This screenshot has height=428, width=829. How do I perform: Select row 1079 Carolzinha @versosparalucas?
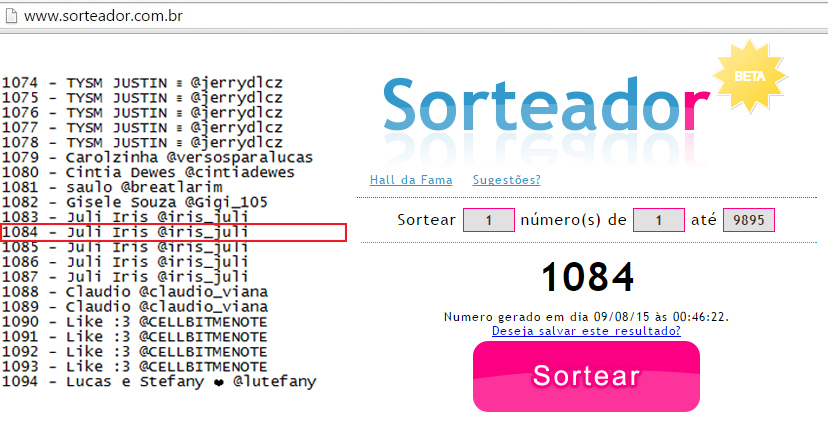(158, 157)
